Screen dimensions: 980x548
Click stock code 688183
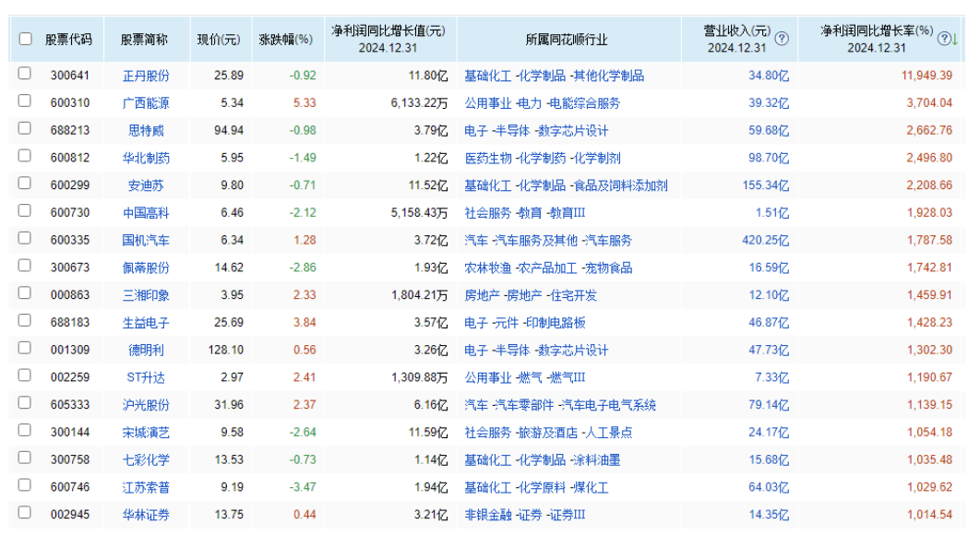pyautogui.click(x=70, y=323)
